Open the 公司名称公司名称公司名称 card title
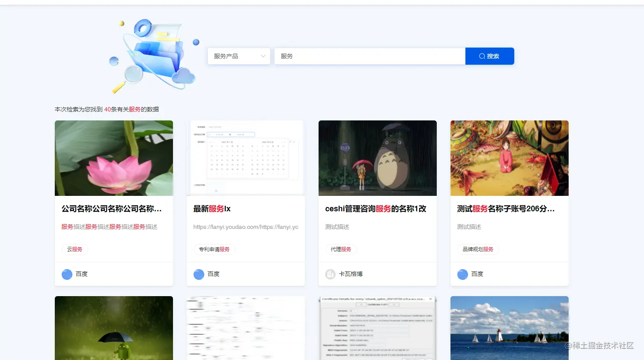644x360 pixels. click(112, 209)
